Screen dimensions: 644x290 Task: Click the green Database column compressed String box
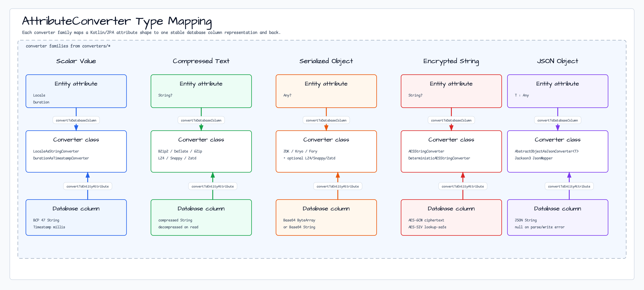click(x=201, y=217)
